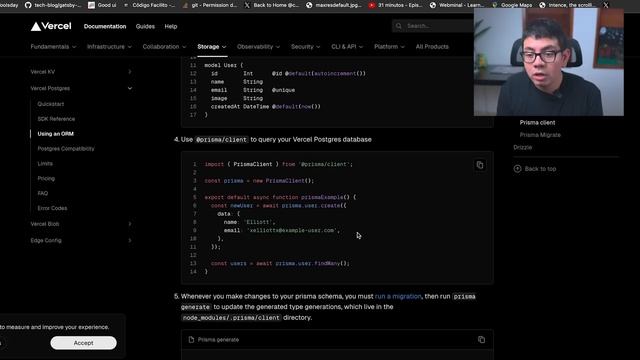Click the presenter webcam overlay
Screen dimensions: 640x360
[x=549, y=62]
